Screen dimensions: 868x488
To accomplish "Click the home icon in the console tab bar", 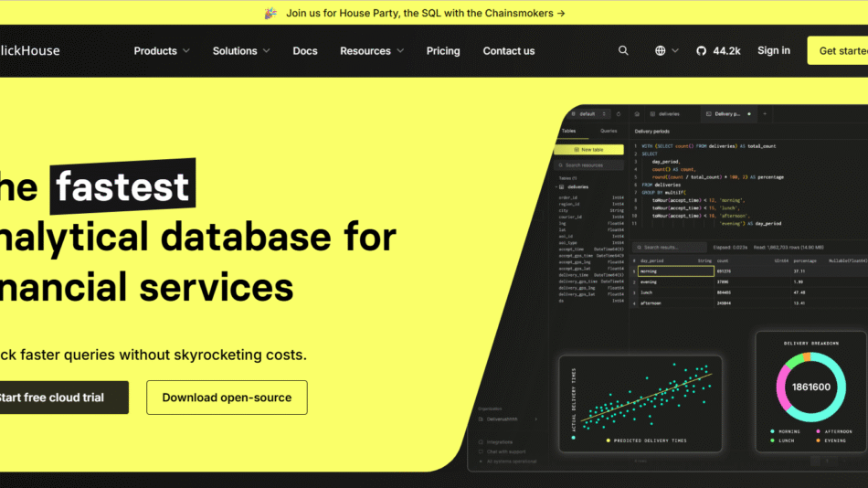I will (637, 114).
